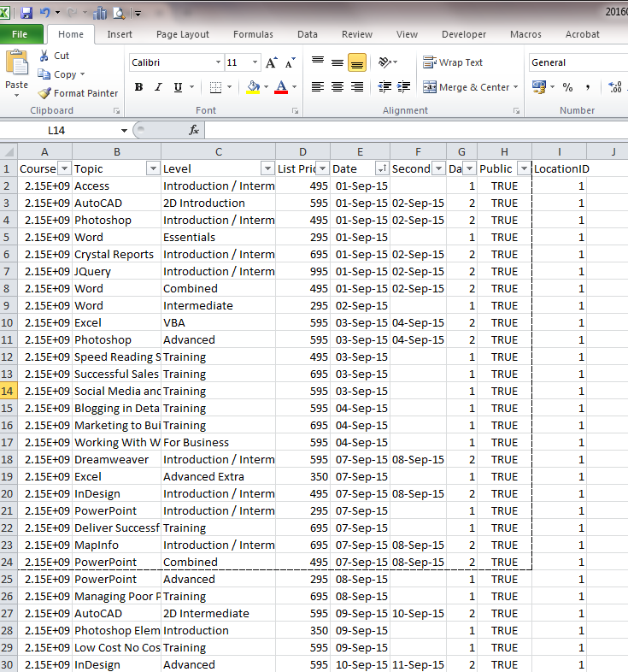Open the borders icon

pos(216,87)
